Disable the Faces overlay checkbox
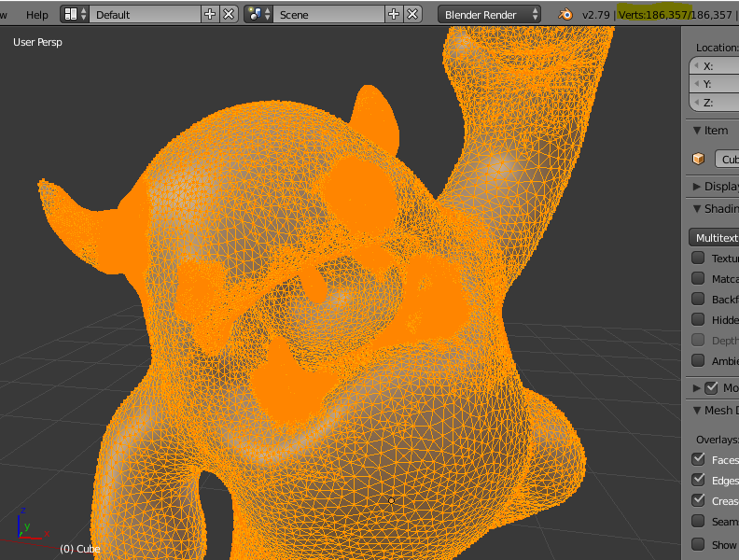The image size is (739, 560). (698, 459)
